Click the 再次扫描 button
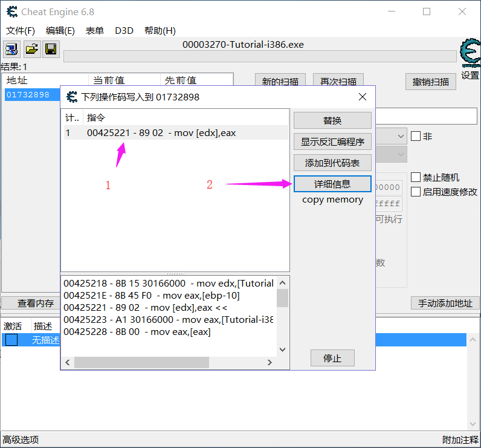The image size is (481, 448). point(338,80)
